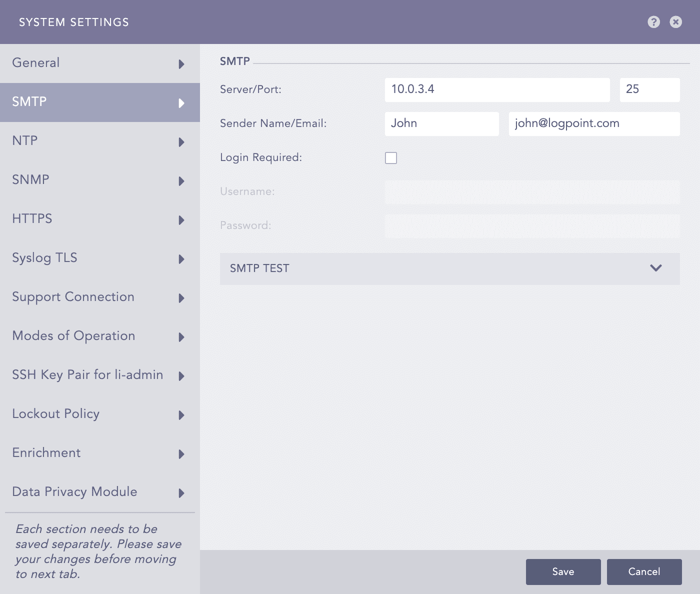
Task: Click the arrow icon beside Data Privacy Module
Action: click(x=181, y=493)
